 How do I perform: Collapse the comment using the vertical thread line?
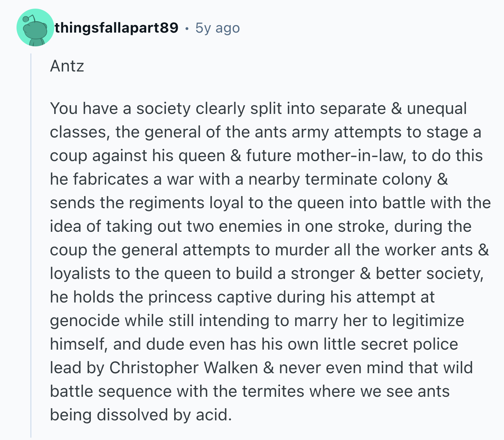tap(31, 246)
